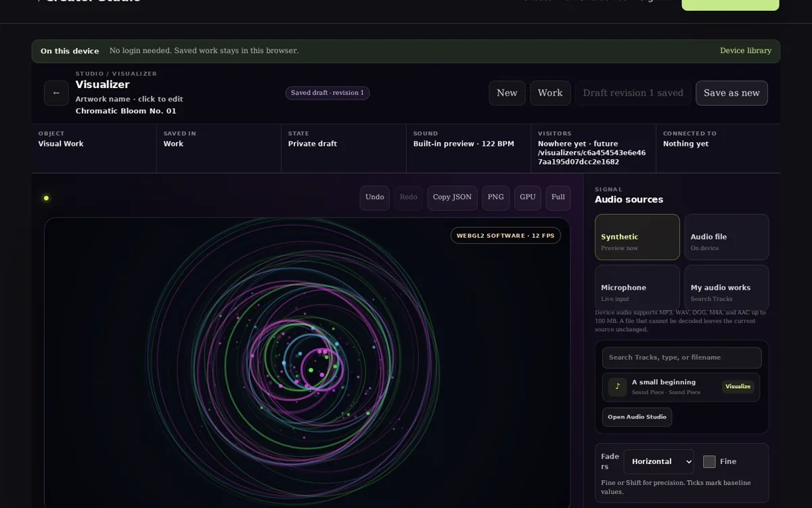Click the STUDIO / VISUALIZER breadcrumb
Screen dimensions: 812x508
[x=116, y=74]
